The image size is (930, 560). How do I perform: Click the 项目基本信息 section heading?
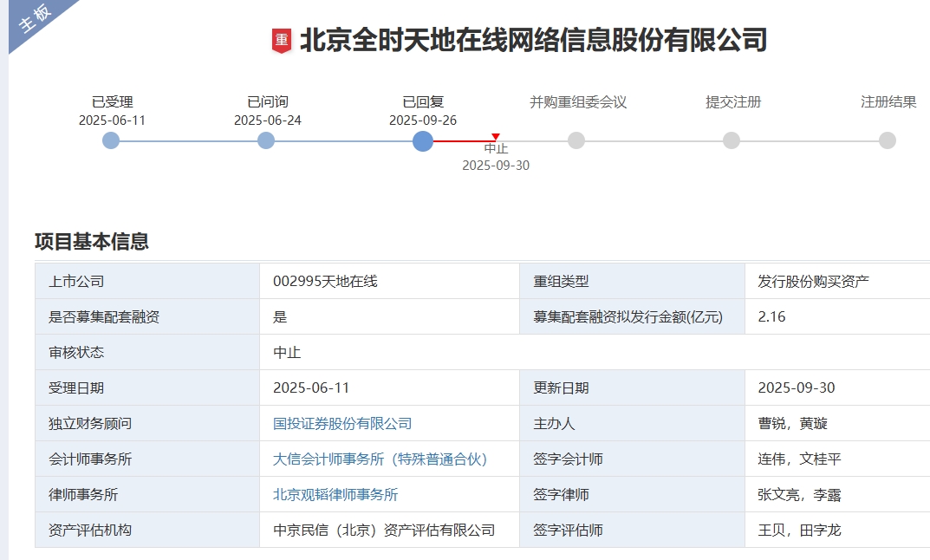point(92,242)
